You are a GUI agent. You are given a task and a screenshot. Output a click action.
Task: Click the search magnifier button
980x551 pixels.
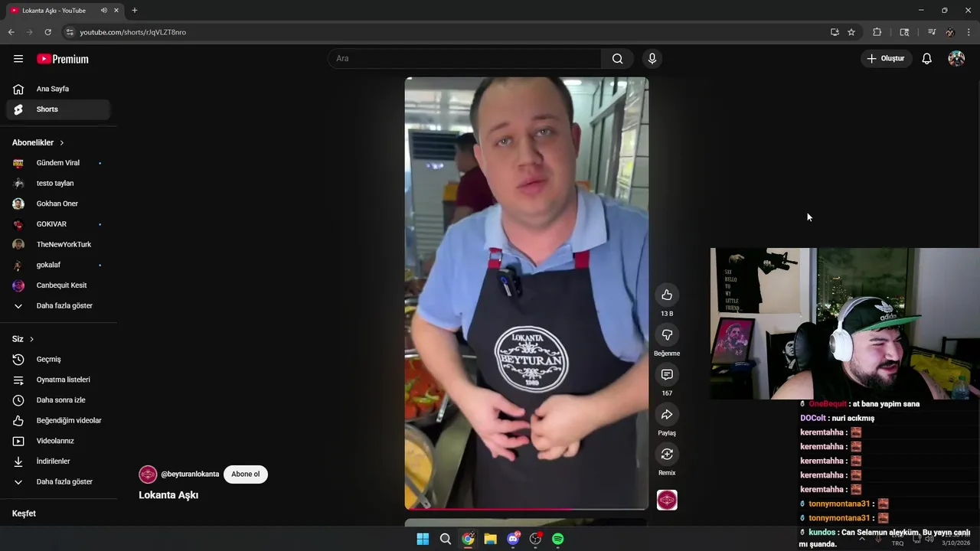point(617,59)
